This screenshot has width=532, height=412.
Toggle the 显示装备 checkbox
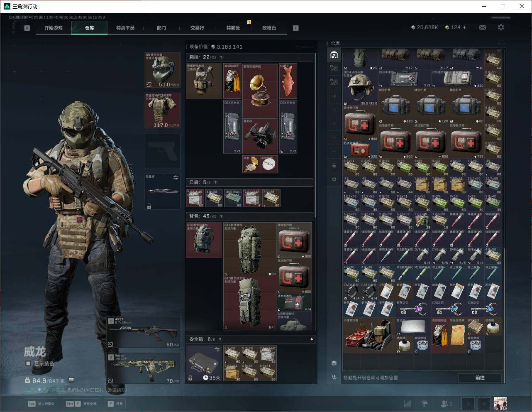click(x=28, y=363)
